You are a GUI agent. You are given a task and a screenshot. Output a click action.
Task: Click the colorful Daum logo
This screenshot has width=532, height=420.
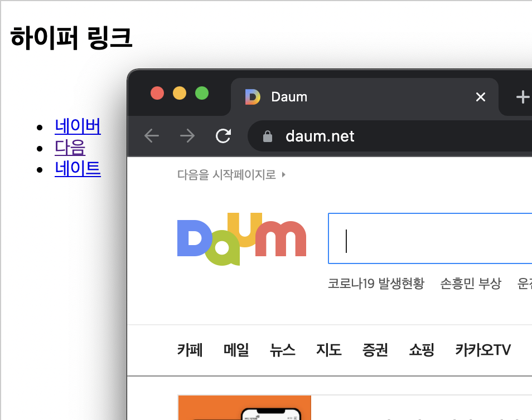click(x=241, y=239)
